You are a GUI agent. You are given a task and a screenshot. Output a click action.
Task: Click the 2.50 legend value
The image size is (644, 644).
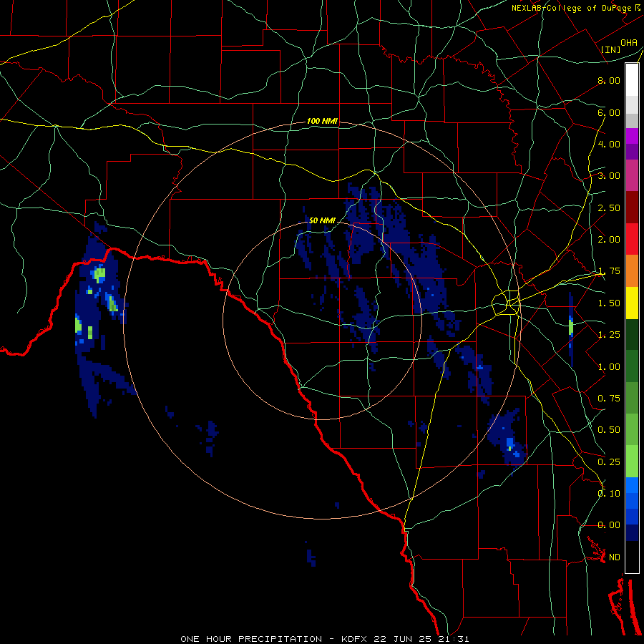tap(609, 208)
